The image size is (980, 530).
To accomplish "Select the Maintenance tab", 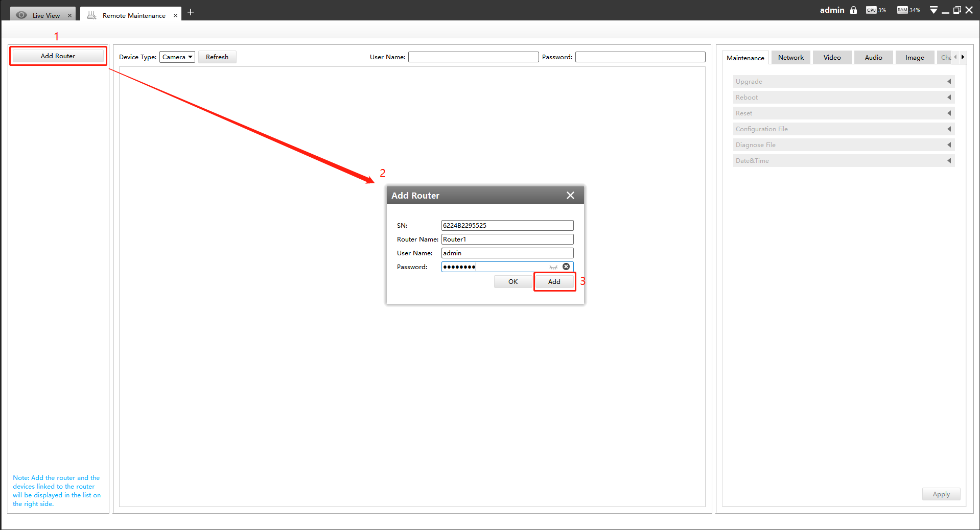I will [x=745, y=58].
